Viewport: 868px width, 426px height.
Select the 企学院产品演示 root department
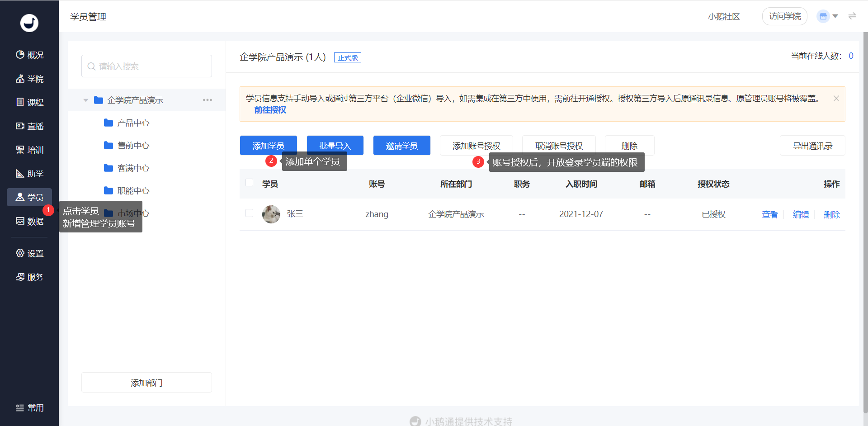[135, 100]
